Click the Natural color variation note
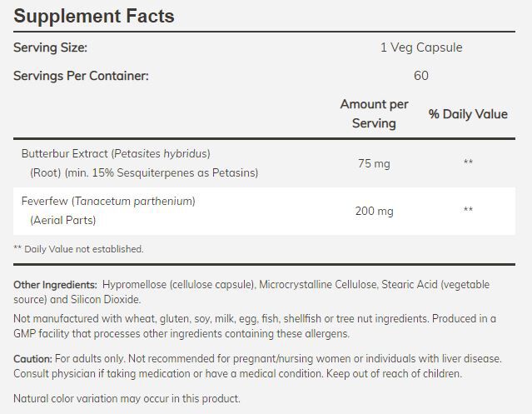 click(x=127, y=398)
